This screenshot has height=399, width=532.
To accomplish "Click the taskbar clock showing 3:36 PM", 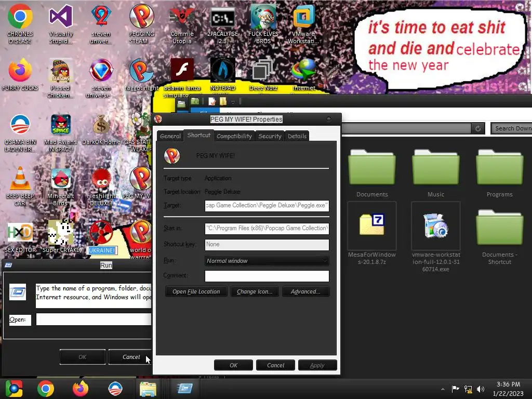I will [x=508, y=389].
